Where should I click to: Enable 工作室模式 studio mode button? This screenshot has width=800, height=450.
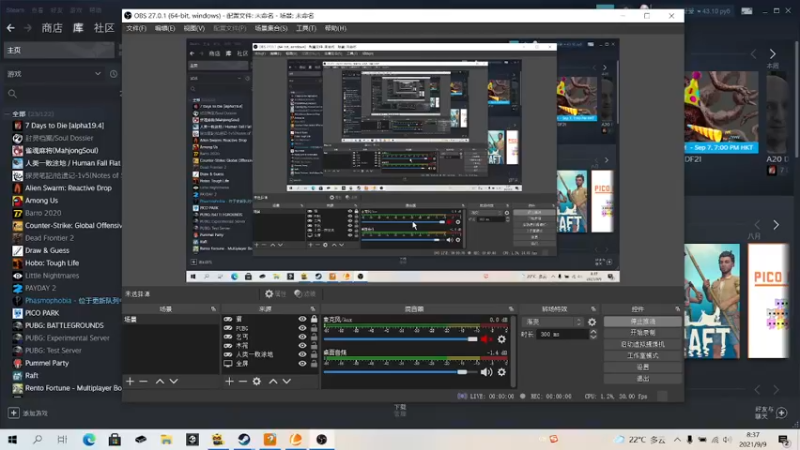pos(642,356)
